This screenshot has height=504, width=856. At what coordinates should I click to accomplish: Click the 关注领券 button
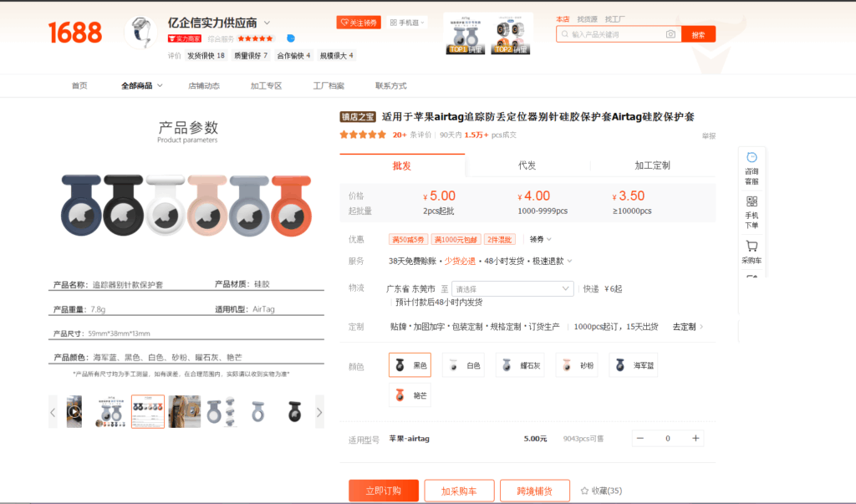coord(359,23)
